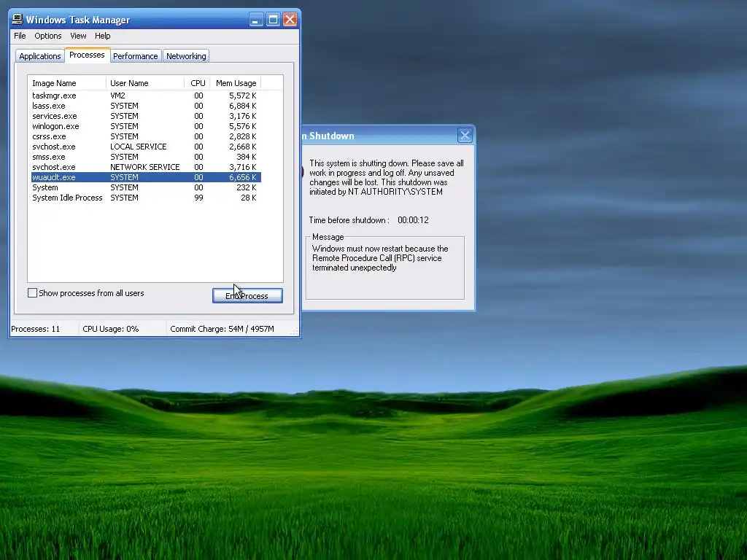
Task: Open the Networking tab
Action: [x=186, y=56]
